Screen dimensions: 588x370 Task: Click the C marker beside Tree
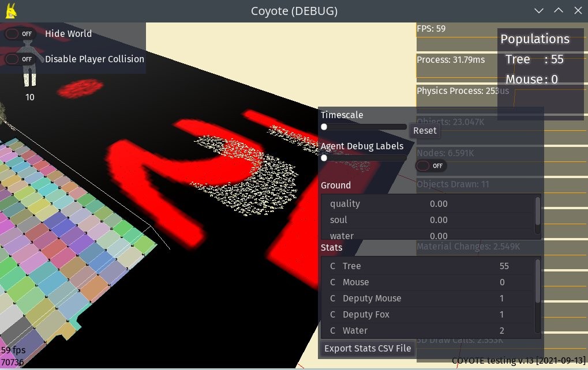[332, 266]
